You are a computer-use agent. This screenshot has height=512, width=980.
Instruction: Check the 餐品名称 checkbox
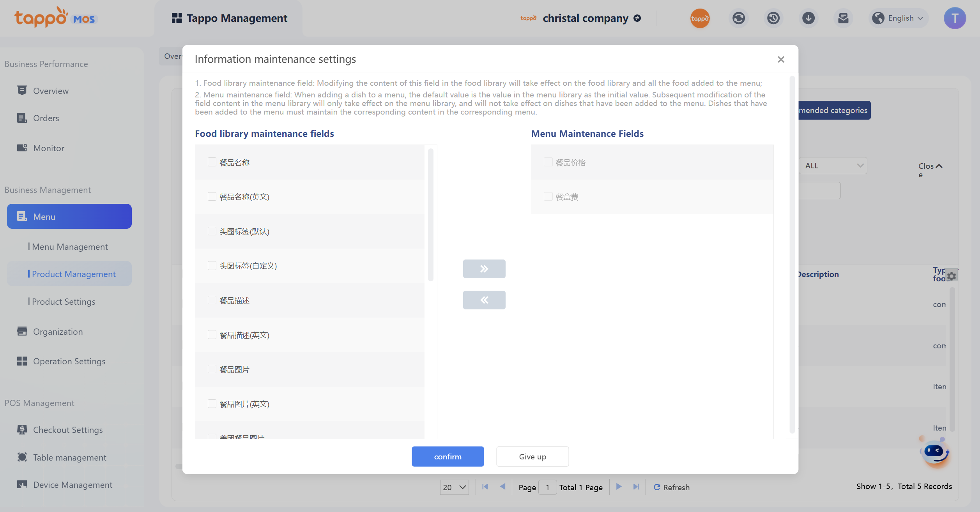[x=212, y=162]
